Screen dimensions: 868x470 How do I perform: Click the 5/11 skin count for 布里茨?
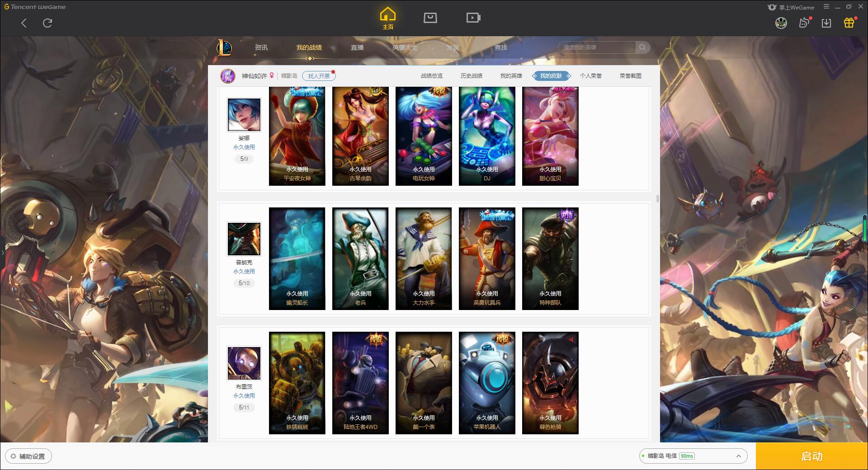[244, 407]
